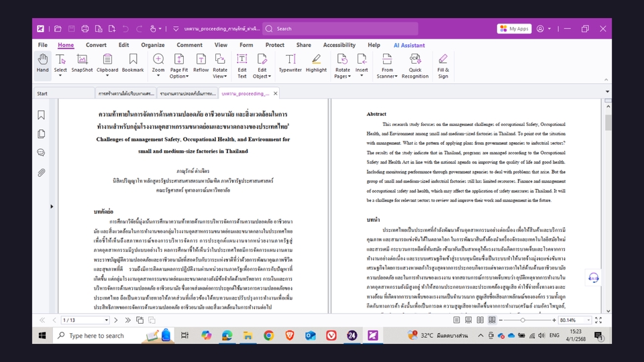The image size is (644, 362).
Task: Close the proceeding document tab
Action: (276, 94)
